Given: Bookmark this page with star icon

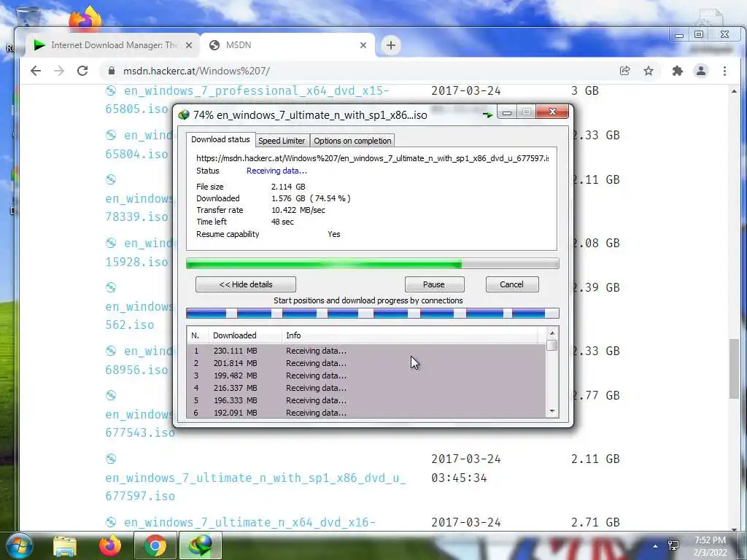Looking at the screenshot, I should [x=649, y=71].
